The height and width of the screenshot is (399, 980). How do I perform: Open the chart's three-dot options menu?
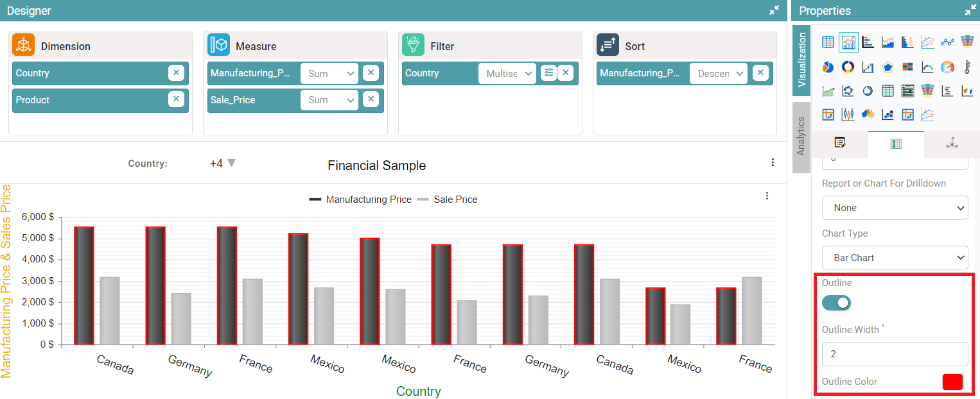coord(767,196)
